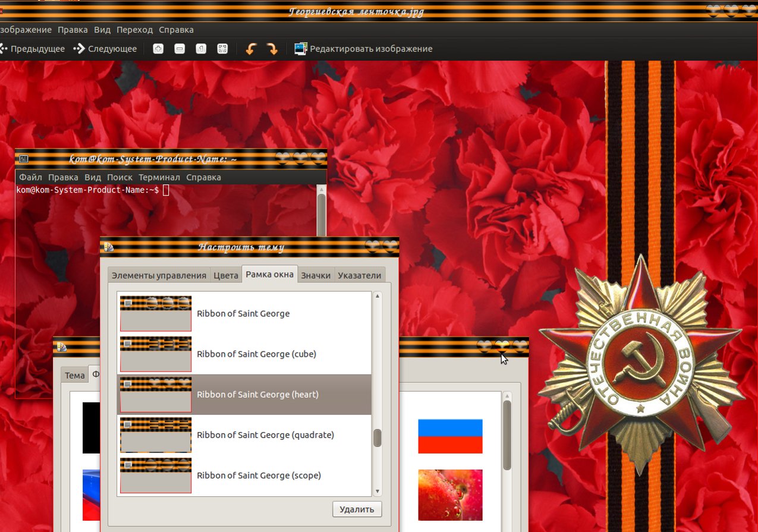
Task: Go to previous image with Предыдущее
Action: click(x=32, y=49)
